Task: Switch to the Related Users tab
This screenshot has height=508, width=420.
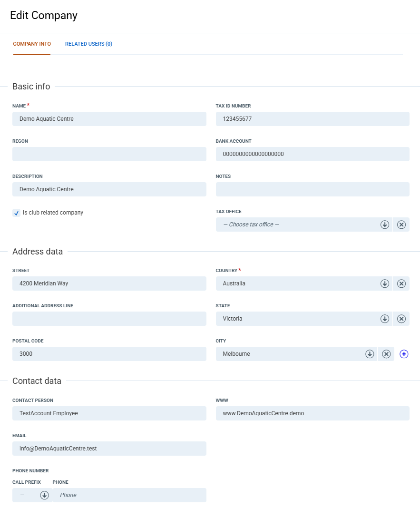Action: [x=88, y=44]
